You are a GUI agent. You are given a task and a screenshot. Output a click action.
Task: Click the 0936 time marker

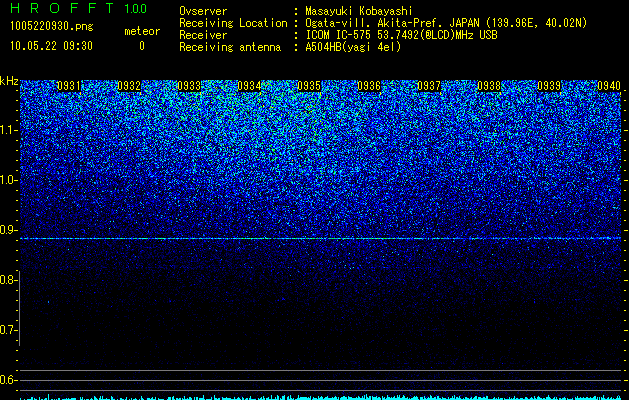(x=369, y=86)
